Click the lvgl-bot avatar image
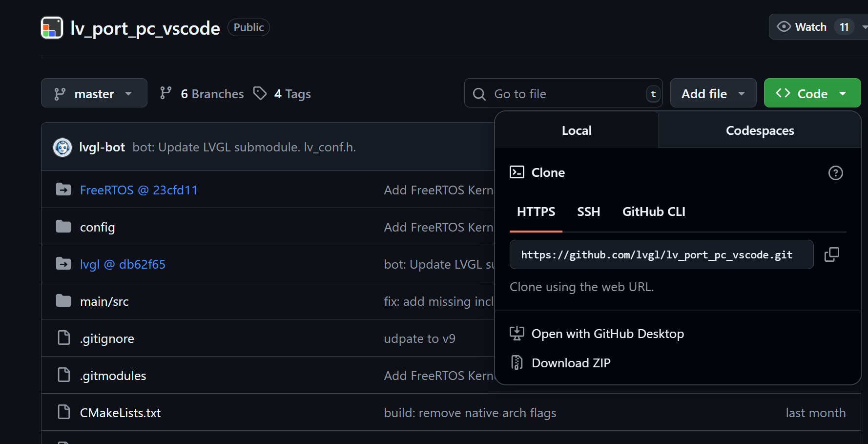868x444 pixels. [x=62, y=147]
